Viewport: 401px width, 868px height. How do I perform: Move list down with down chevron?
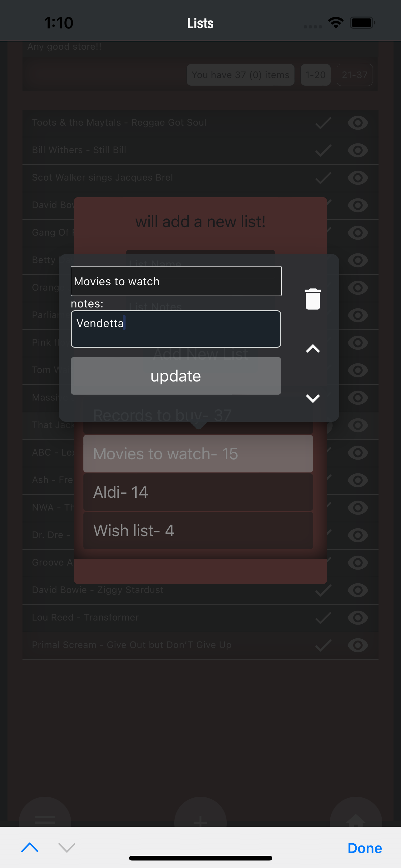(x=313, y=398)
